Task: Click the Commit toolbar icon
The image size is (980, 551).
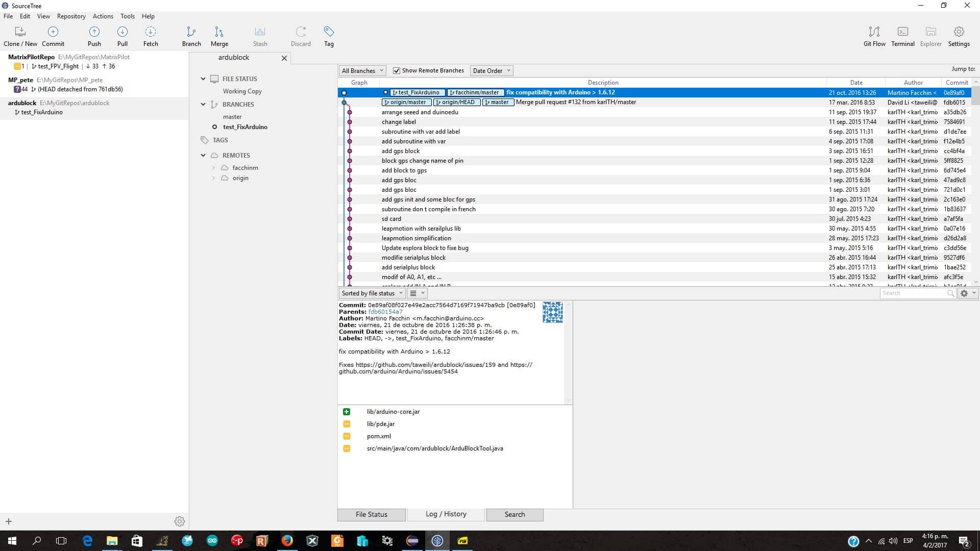Action: point(53,36)
